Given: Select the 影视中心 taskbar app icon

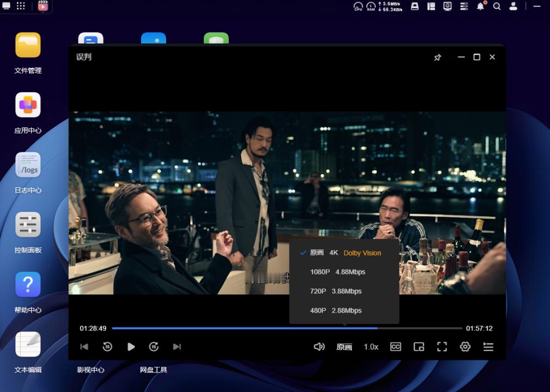Looking at the screenshot, I should (x=43, y=6).
